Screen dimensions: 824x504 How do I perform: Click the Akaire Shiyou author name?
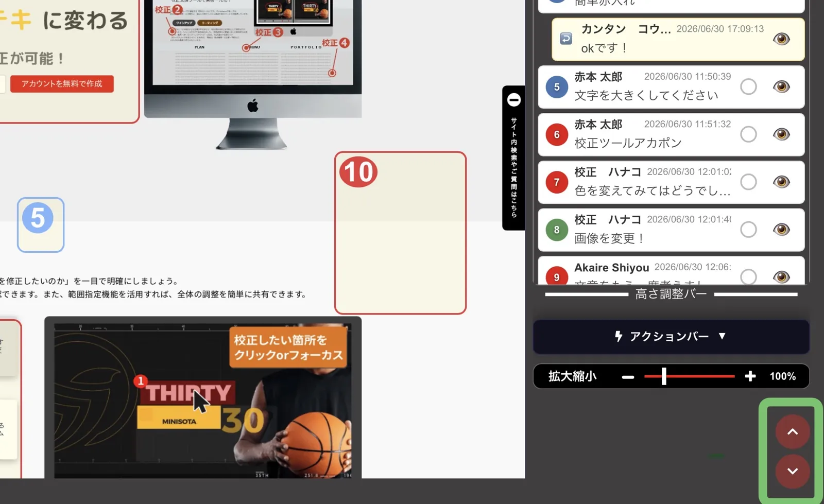coord(611,268)
